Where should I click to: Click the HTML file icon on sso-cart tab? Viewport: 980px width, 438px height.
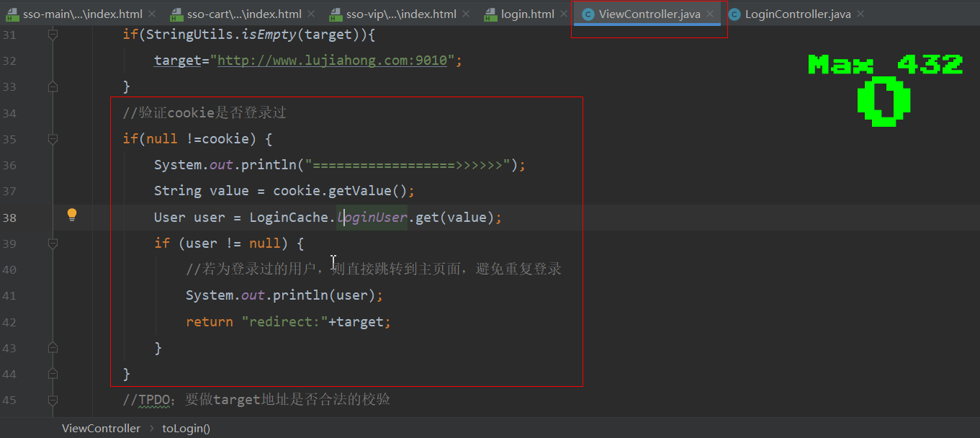point(176,14)
